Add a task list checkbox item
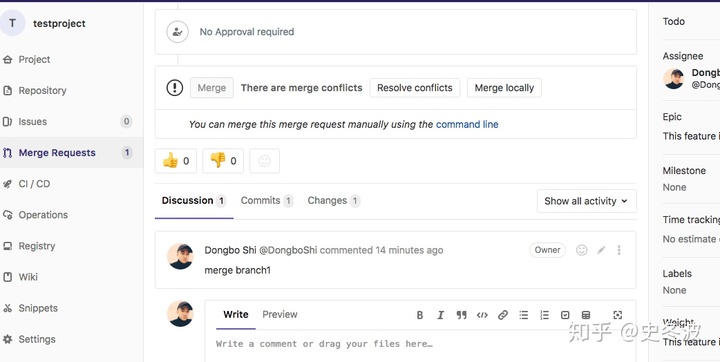 point(565,315)
